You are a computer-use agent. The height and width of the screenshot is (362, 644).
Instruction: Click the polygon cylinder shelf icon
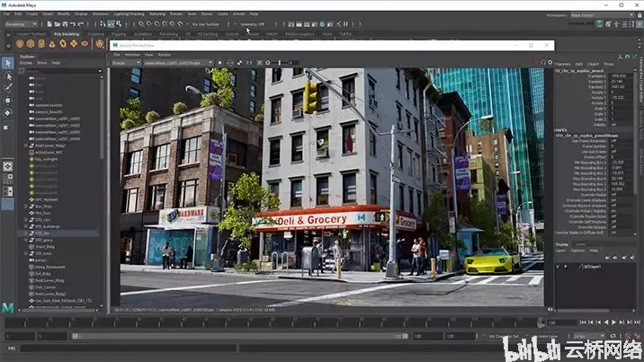pyautogui.click(x=41, y=43)
